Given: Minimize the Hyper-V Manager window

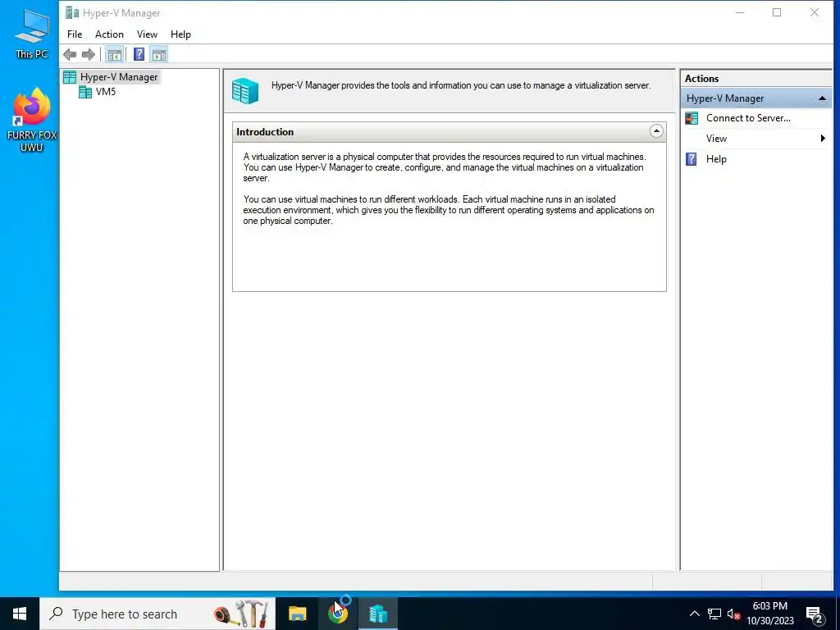Looking at the screenshot, I should [740, 12].
